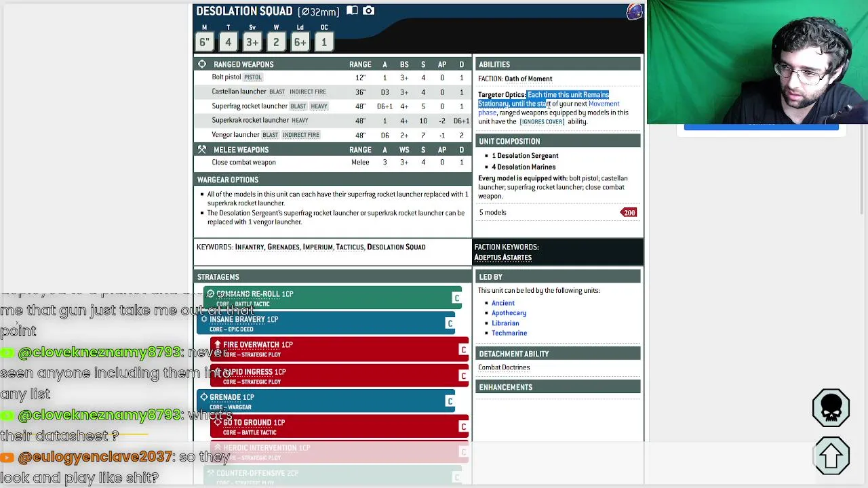Click HEAVY tag on Superfrag rocket launcher
The image size is (868, 488).
[x=319, y=106]
